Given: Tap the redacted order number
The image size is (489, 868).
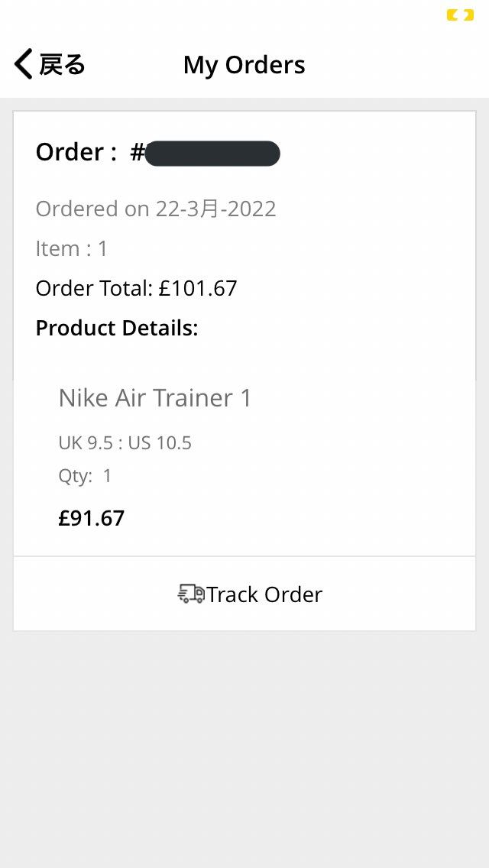Looking at the screenshot, I should [x=212, y=154].
